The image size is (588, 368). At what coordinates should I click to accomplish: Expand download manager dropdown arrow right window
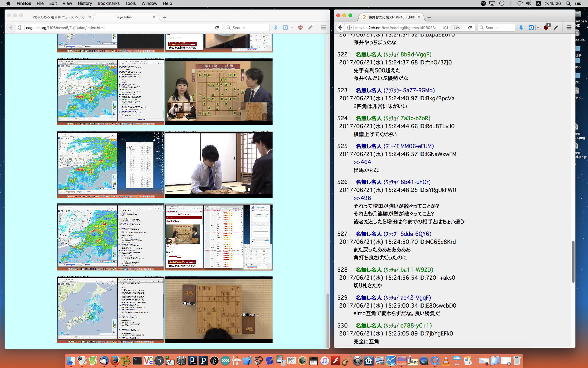(x=538, y=28)
